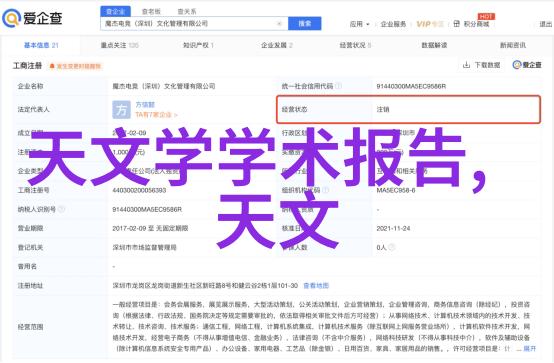The height and width of the screenshot is (363, 554).
Task: Open the 数据解读 tab
Action: tap(434, 45)
